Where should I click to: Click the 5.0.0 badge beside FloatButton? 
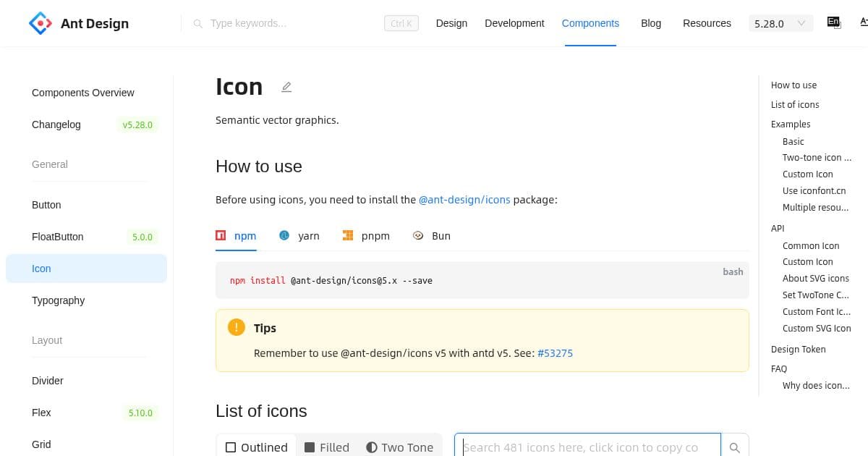pyautogui.click(x=142, y=237)
